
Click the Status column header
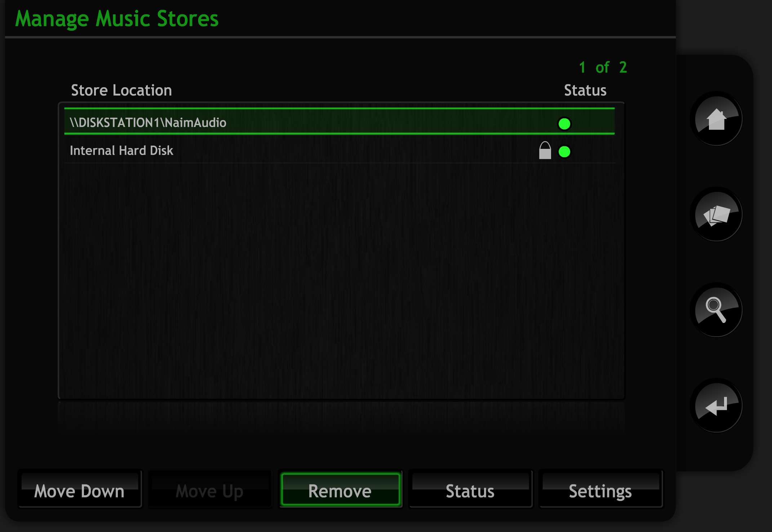pyautogui.click(x=585, y=90)
